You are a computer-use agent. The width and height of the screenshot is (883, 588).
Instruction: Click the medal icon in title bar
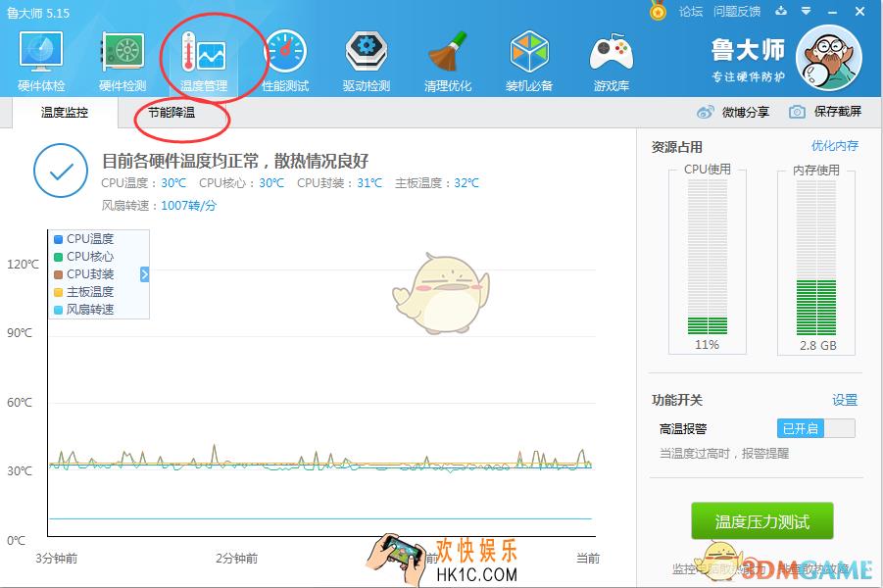(658, 11)
